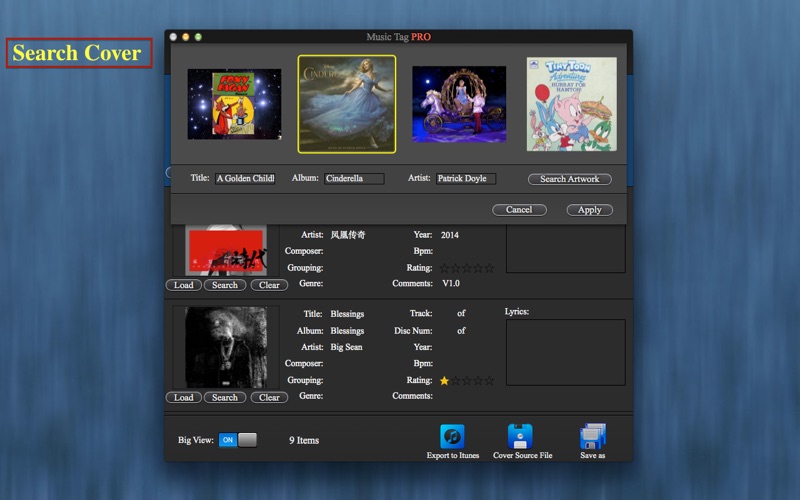The height and width of the screenshot is (500, 800).
Task: Edit the Title field A Golden Childhood
Action: coord(245,178)
